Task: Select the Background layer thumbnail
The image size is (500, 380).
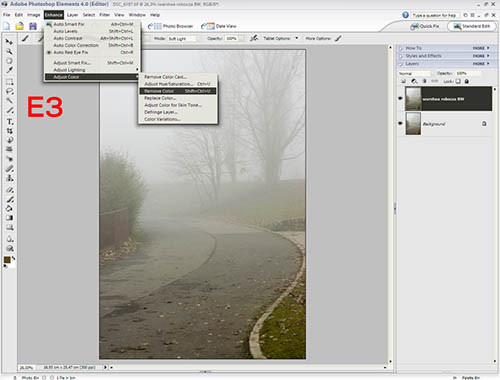Action: pyautogui.click(x=413, y=124)
